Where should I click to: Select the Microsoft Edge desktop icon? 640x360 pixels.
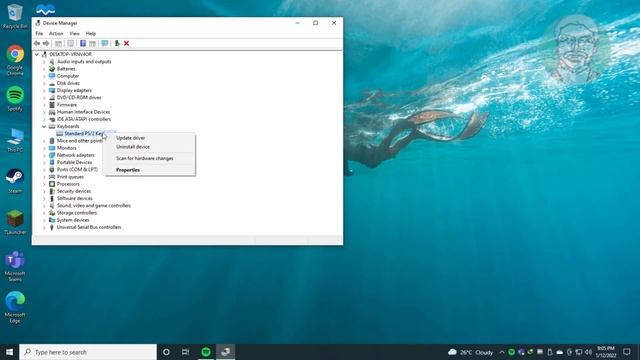[x=15, y=307]
